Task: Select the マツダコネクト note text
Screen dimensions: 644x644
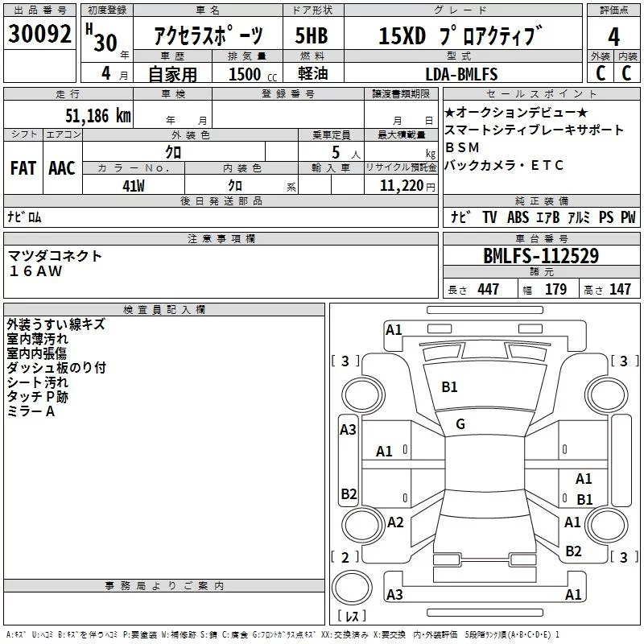Action: [55, 256]
